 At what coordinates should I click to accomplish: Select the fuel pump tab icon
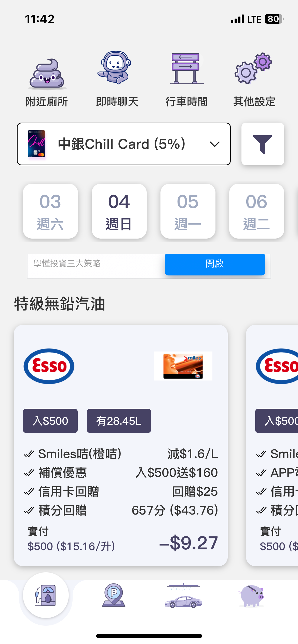[x=46, y=595]
